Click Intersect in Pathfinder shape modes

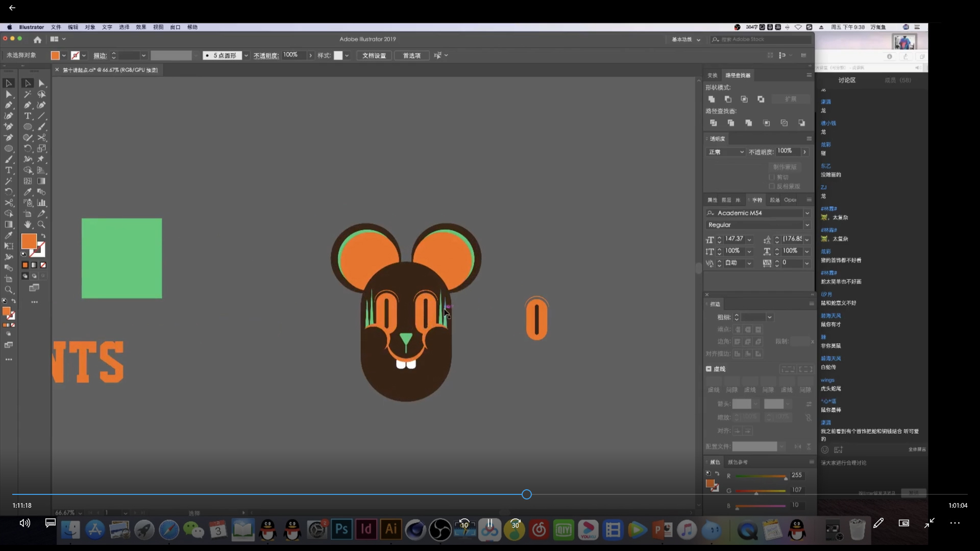coord(744,99)
